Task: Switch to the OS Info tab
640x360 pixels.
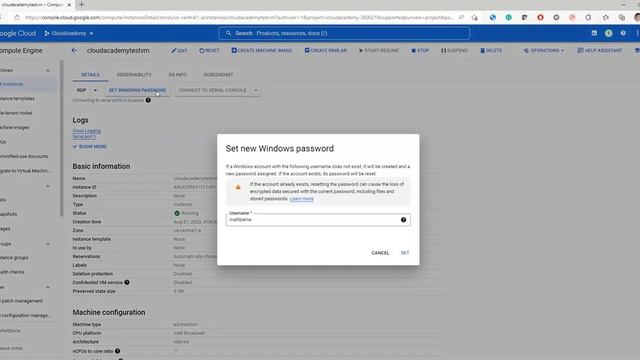Action: tap(177, 75)
